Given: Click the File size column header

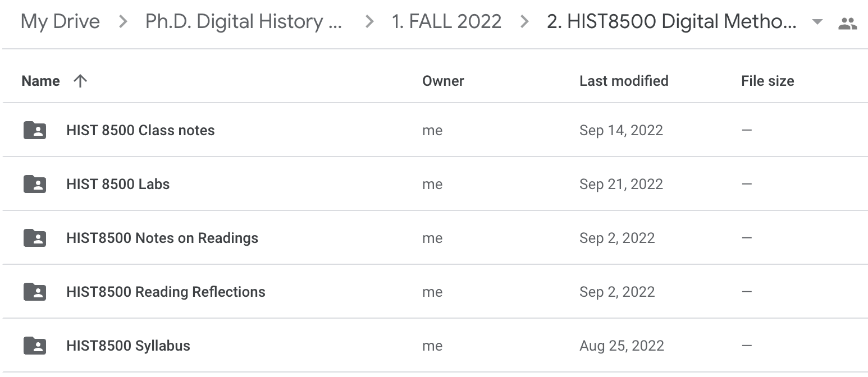Looking at the screenshot, I should click(x=768, y=81).
